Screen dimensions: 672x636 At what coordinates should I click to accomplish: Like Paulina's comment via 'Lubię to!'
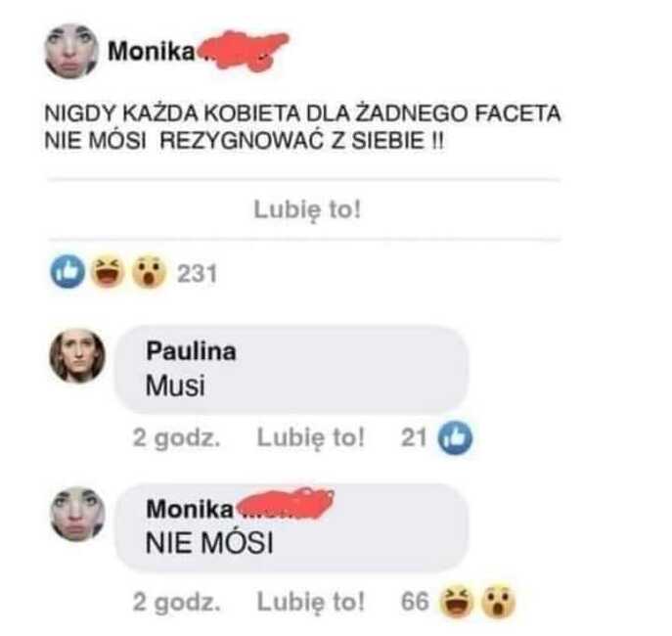click(311, 437)
